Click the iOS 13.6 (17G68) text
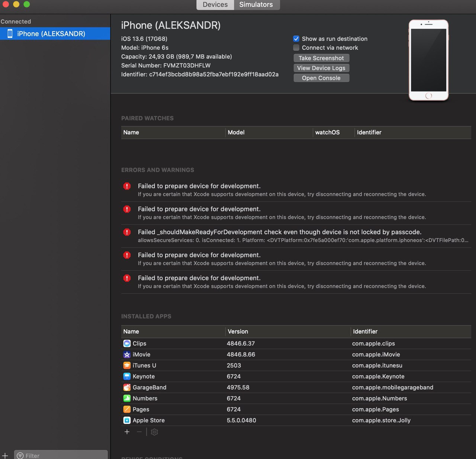Viewport: 476px width, 459px height. coord(144,39)
